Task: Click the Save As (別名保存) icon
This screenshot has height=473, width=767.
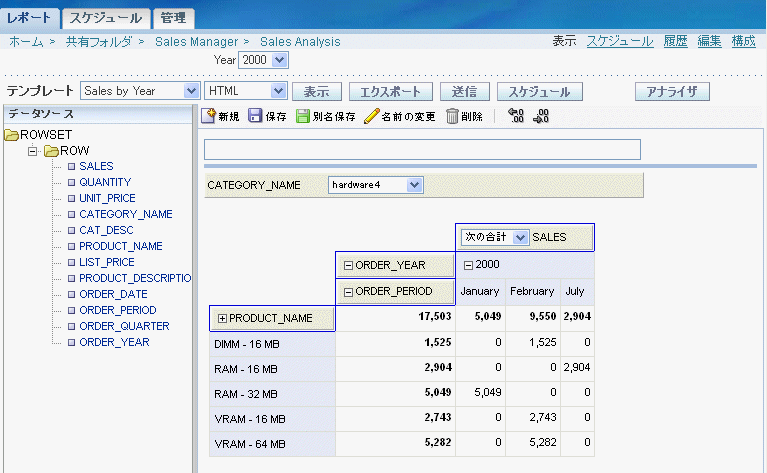Action: click(303, 116)
